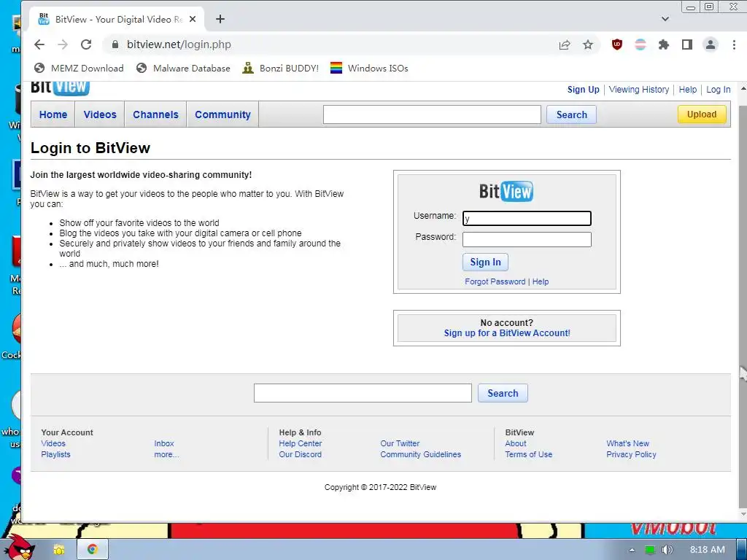Open a new tab with the plus button
The image size is (747, 560).
220,19
